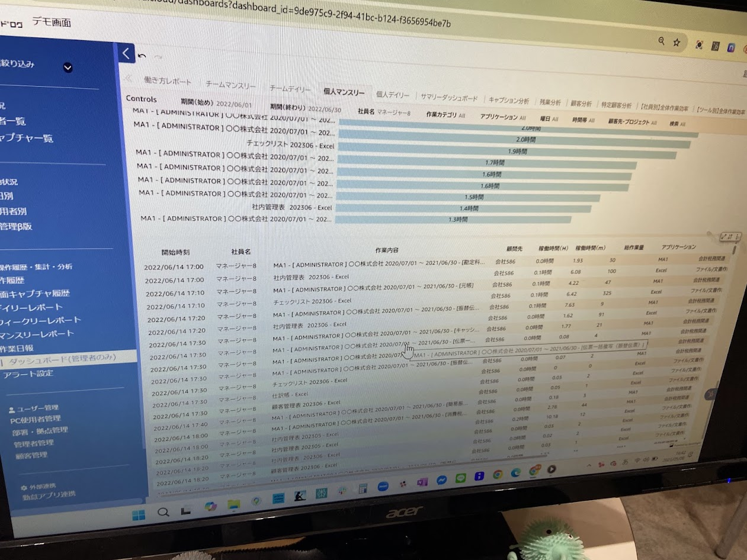Open the キャプション分析 tab
The height and width of the screenshot is (560, 747).
coord(509,101)
